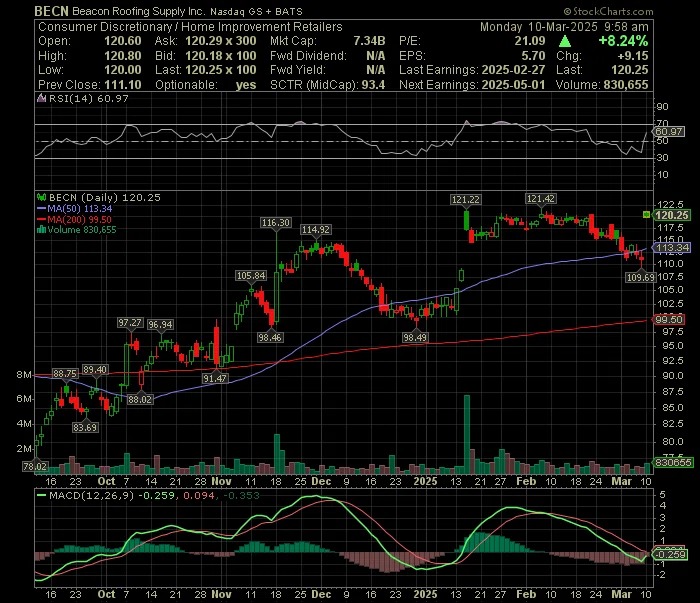The width and height of the screenshot is (700, 603).
Task: Click the BECN ticker symbol in the header
Action: pos(51,11)
